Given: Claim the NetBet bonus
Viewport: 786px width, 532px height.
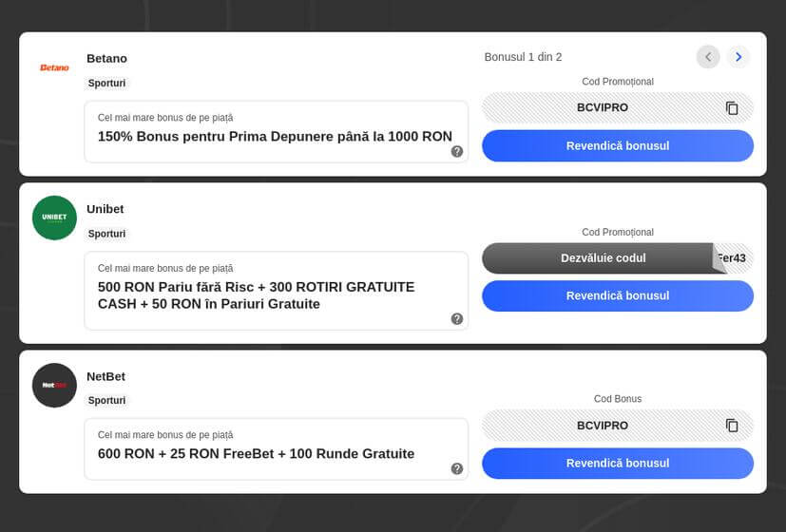Looking at the screenshot, I should (618, 464).
